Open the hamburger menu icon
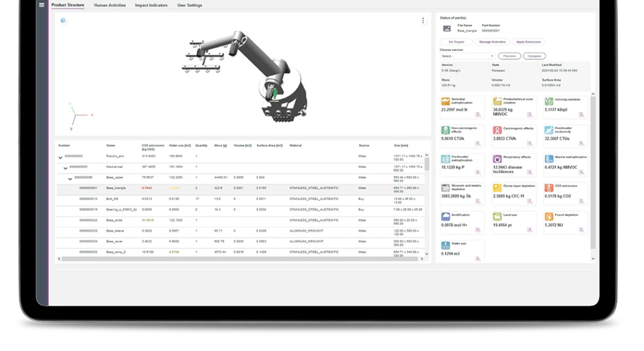644x351 pixels. pos(41,5)
